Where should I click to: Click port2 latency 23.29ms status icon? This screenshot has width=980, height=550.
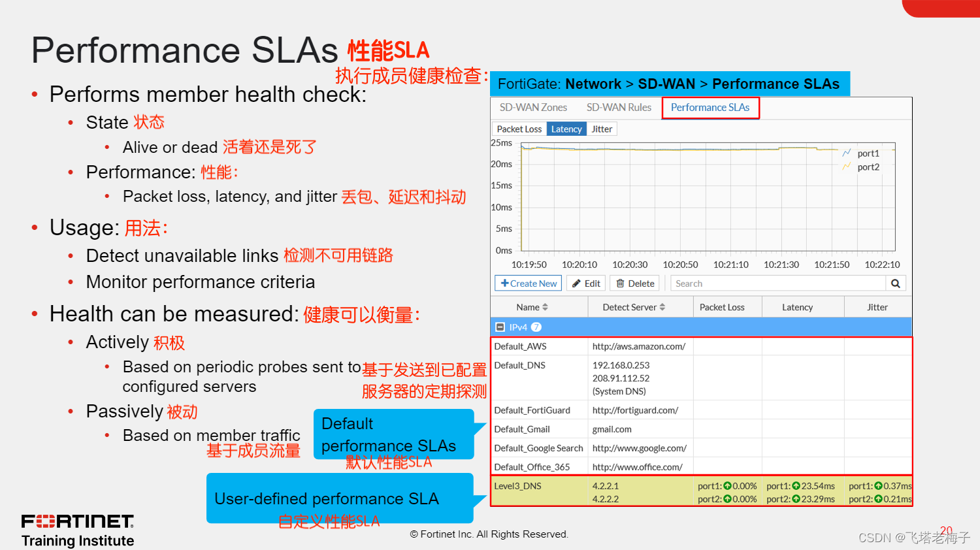click(x=796, y=499)
